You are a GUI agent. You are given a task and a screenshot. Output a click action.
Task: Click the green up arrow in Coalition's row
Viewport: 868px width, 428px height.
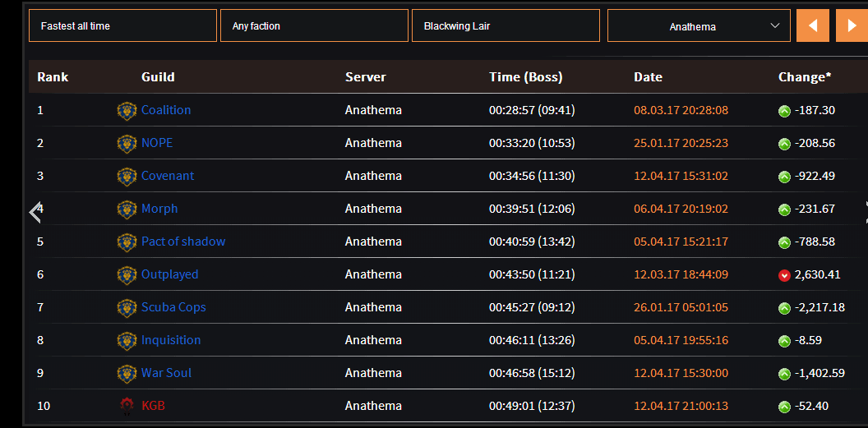point(784,111)
